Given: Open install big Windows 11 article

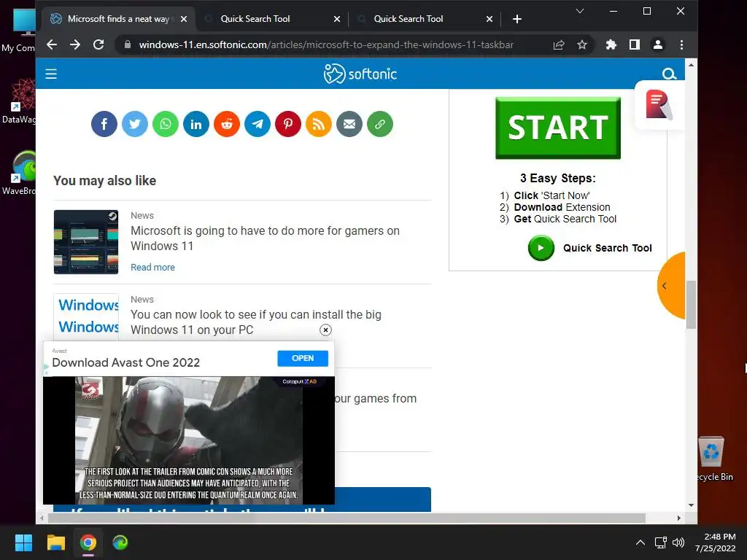Looking at the screenshot, I should [256, 322].
